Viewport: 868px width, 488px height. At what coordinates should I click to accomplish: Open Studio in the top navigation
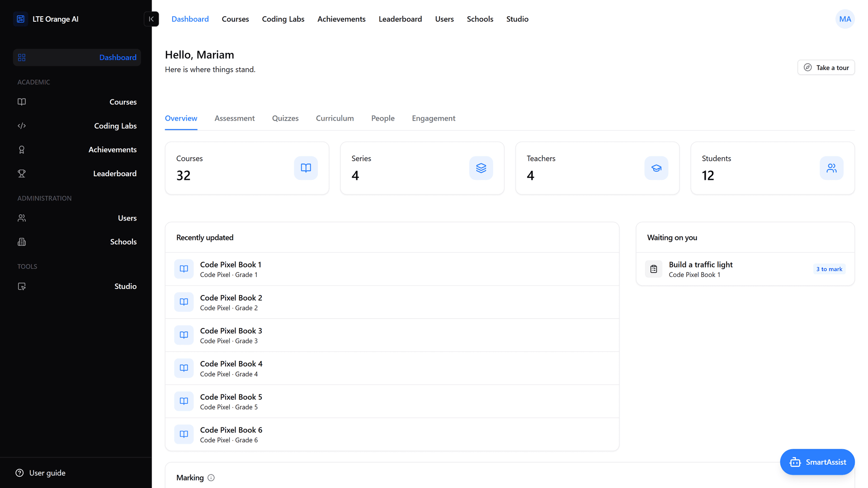tap(517, 19)
